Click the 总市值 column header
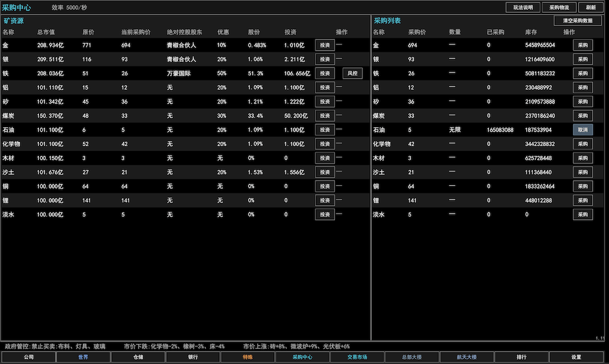The height and width of the screenshot is (364, 609). click(46, 32)
